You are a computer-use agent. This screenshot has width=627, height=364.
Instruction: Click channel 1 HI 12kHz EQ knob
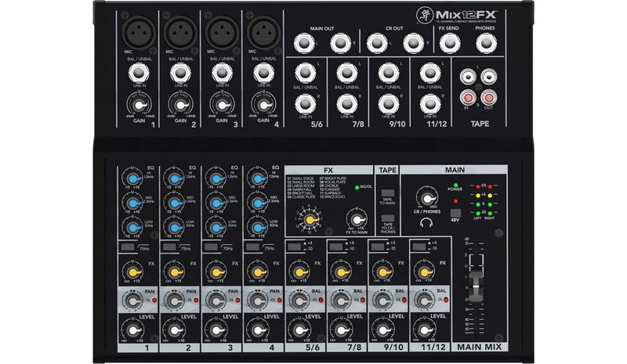point(133,178)
